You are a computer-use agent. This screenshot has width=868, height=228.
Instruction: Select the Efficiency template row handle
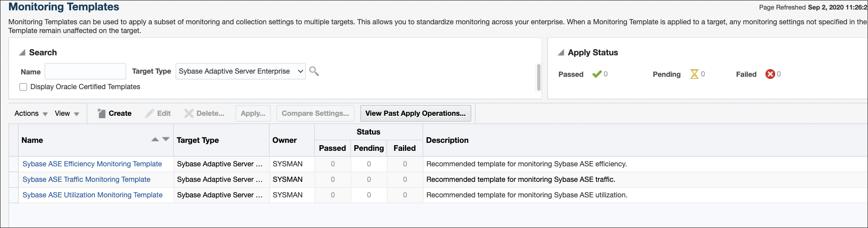[x=14, y=164]
